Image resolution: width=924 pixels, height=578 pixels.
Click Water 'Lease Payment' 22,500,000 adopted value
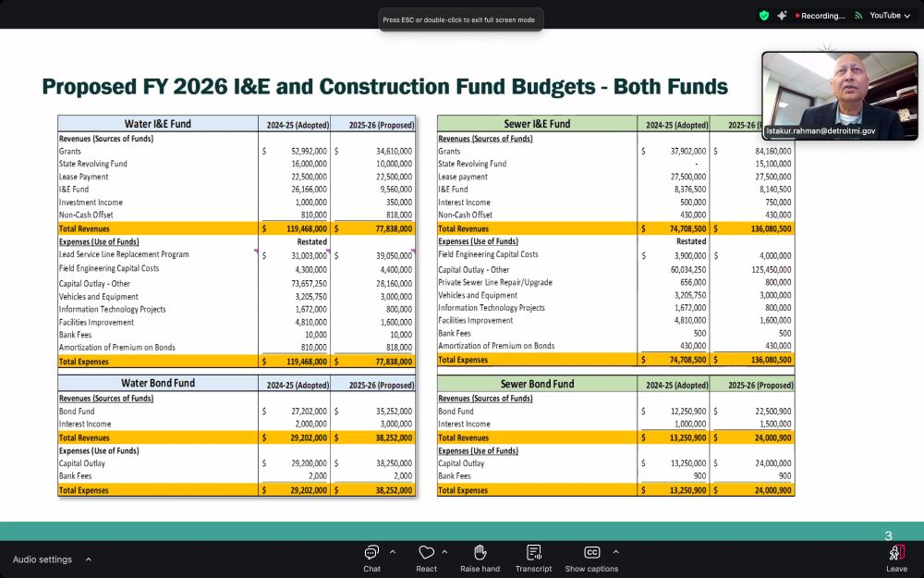[x=309, y=177]
